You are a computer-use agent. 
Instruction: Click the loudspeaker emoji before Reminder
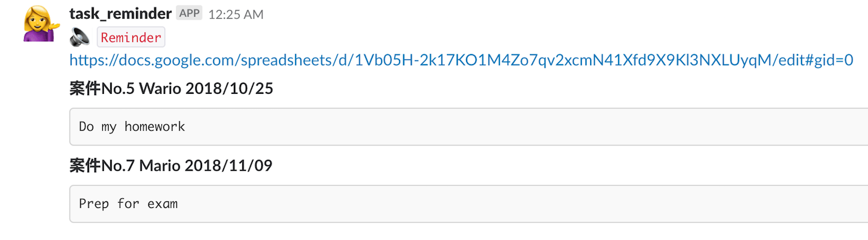[80, 37]
